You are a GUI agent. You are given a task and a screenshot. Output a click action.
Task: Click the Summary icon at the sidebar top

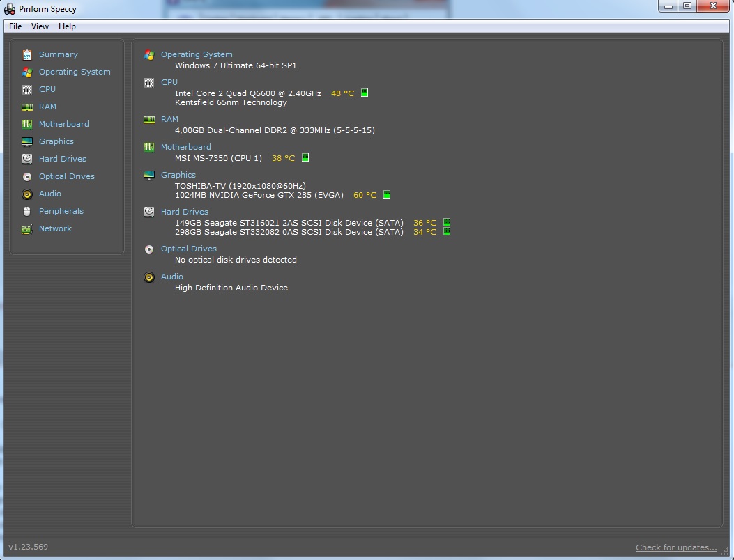26,54
